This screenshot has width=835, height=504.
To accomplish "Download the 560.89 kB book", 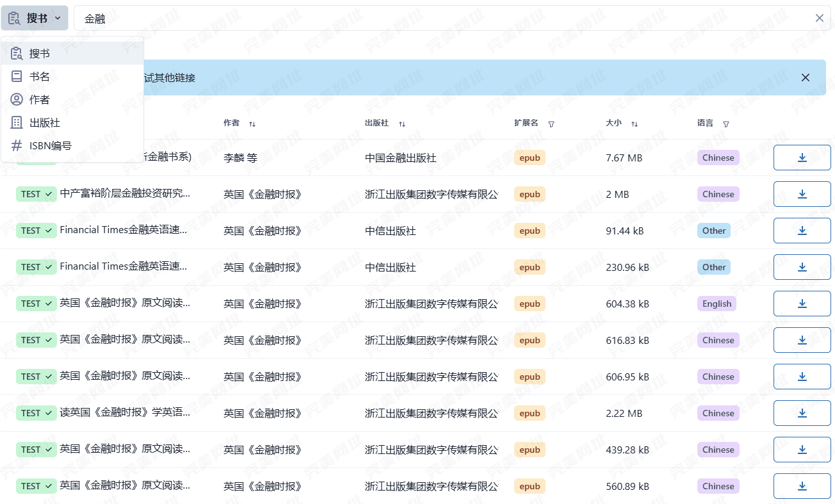I will pos(802,486).
